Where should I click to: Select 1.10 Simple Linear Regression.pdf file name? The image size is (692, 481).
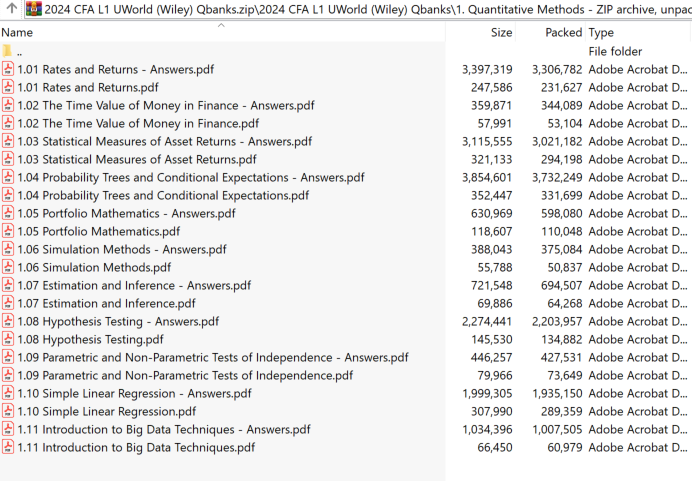[106, 412]
